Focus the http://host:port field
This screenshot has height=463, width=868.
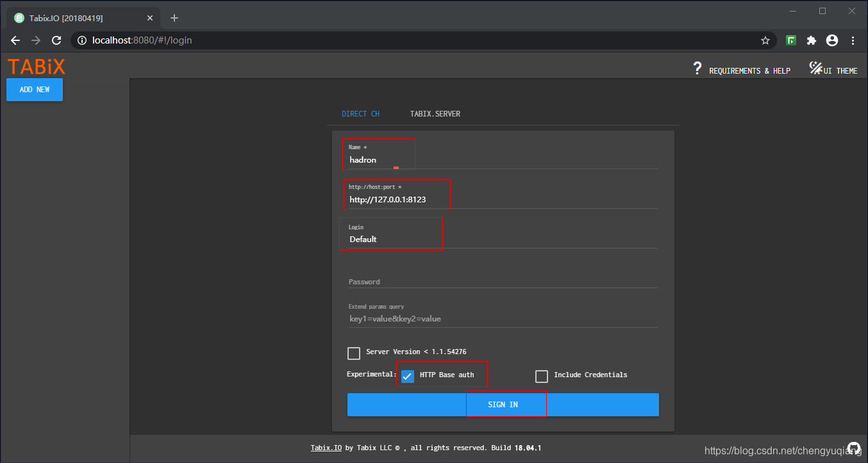click(x=503, y=199)
